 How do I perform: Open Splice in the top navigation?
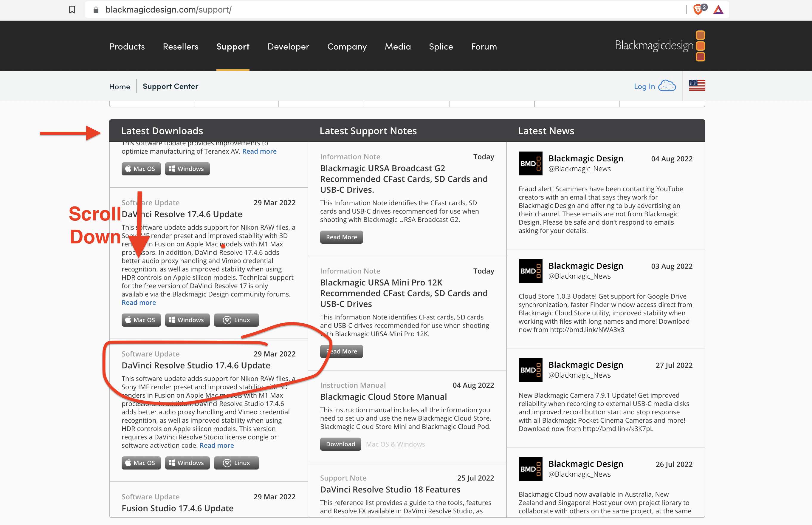tap(441, 46)
